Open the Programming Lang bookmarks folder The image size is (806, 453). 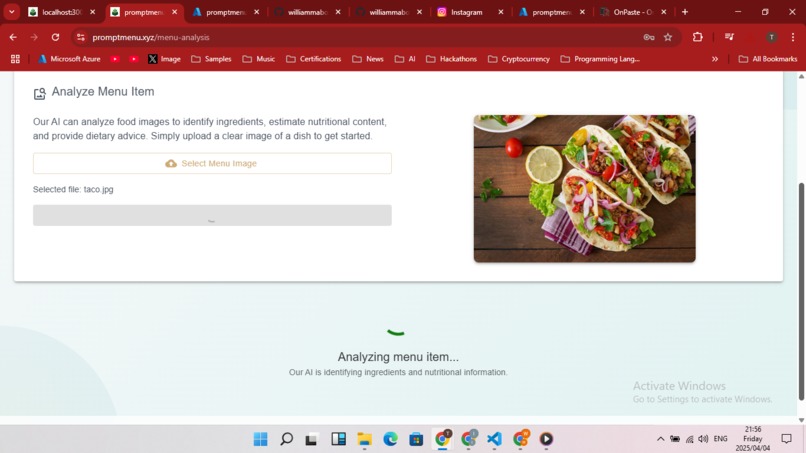tap(600, 59)
